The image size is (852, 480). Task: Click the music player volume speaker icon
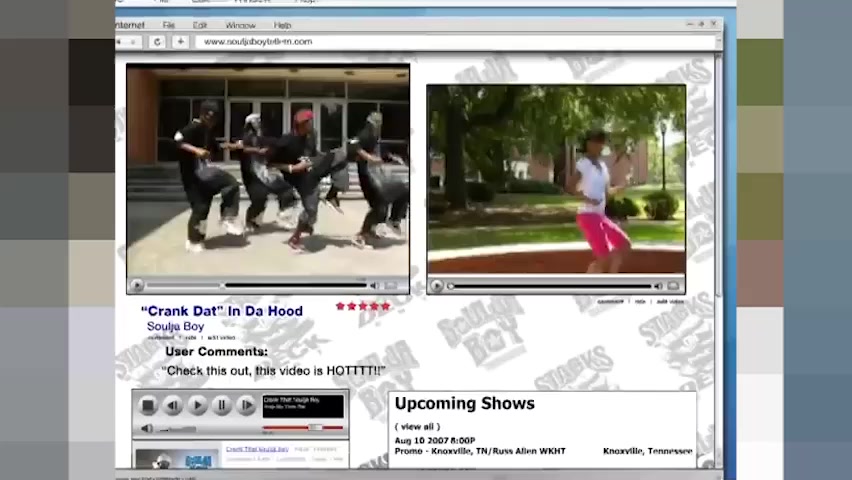click(x=147, y=428)
